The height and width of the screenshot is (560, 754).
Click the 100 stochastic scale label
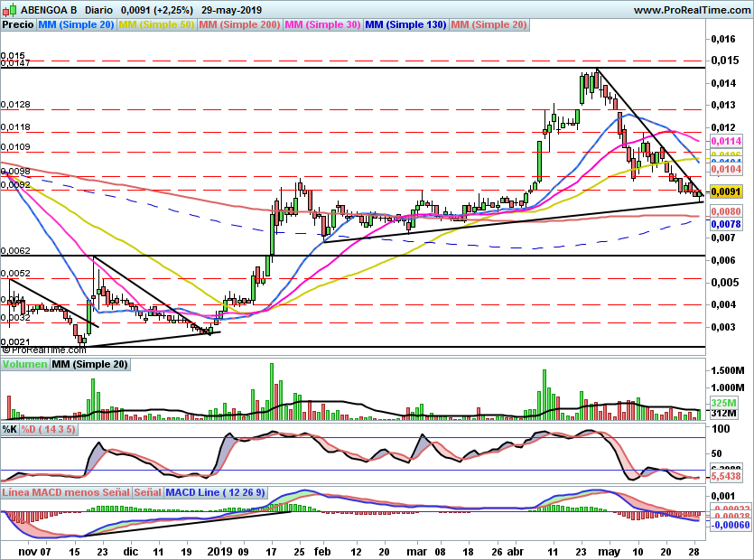click(x=721, y=429)
